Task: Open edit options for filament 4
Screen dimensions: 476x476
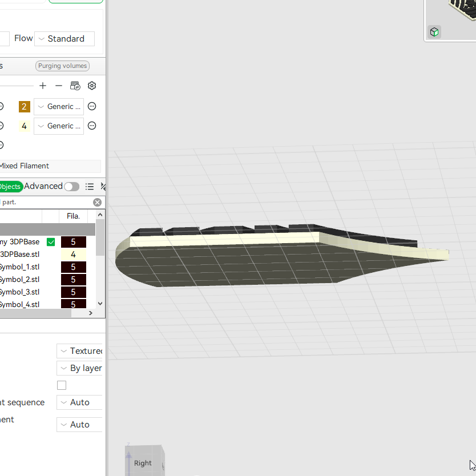Action: pyautogui.click(x=92, y=126)
